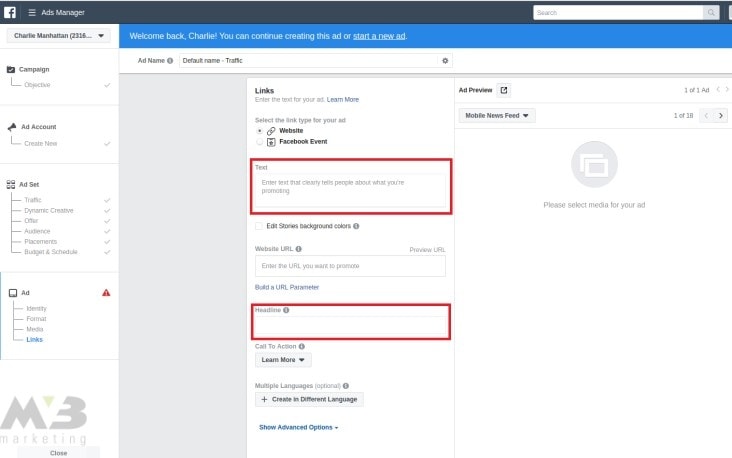Viewport: 732px width, 458px height.
Task: Click the Ad Set grid icon
Action: [x=11, y=184]
